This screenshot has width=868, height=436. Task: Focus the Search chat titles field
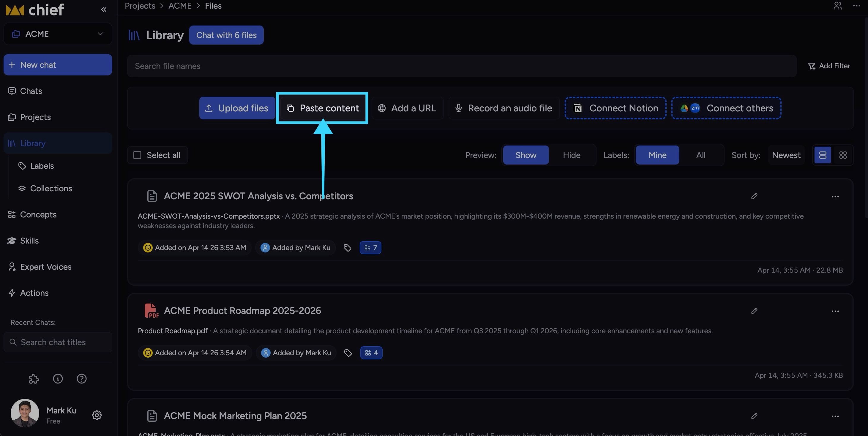click(58, 342)
